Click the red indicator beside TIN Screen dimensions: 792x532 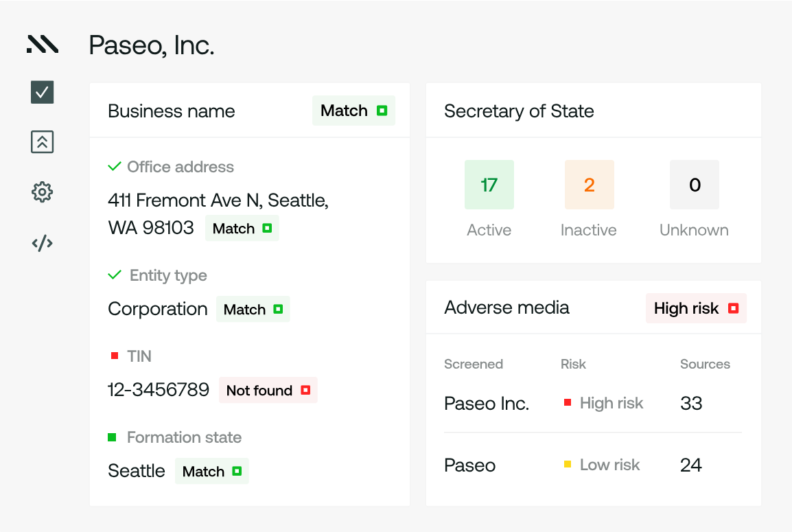tap(115, 356)
